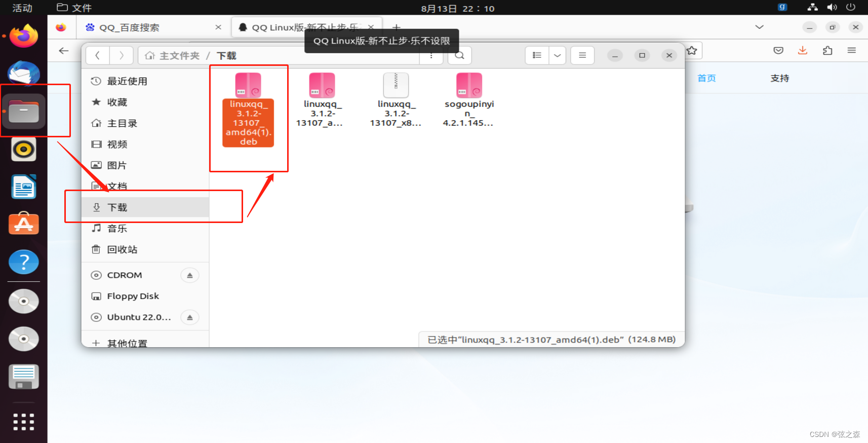The width and height of the screenshot is (868, 443).
Task: Click the floppy disk icon in the dock
Action: tap(23, 377)
